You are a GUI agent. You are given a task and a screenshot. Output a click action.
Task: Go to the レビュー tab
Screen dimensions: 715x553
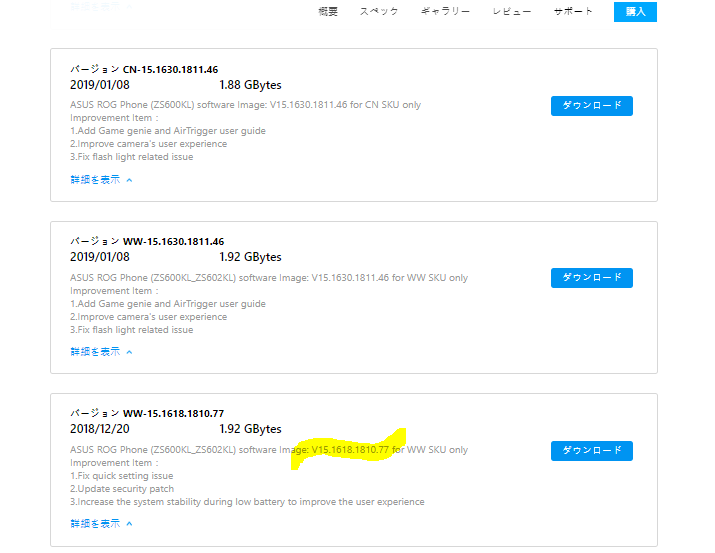pyautogui.click(x=512, y=11)
